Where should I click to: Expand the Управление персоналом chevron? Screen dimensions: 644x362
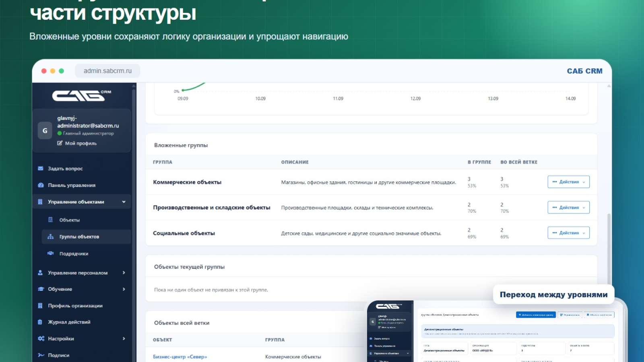click(x=124, y=273)
